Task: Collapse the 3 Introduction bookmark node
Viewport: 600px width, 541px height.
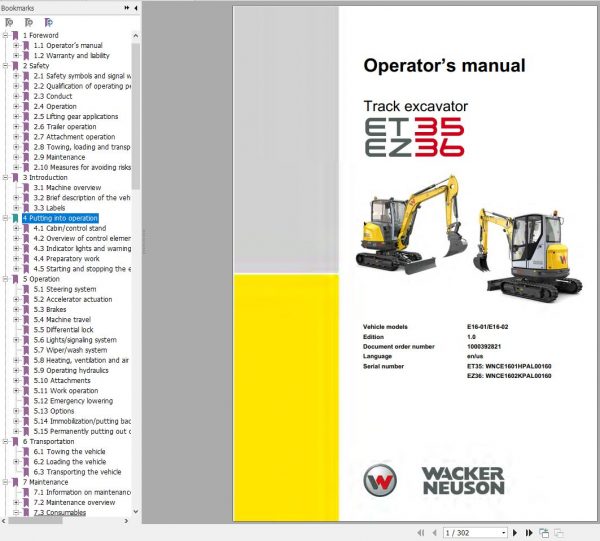Action: click(x=5, y=177)
